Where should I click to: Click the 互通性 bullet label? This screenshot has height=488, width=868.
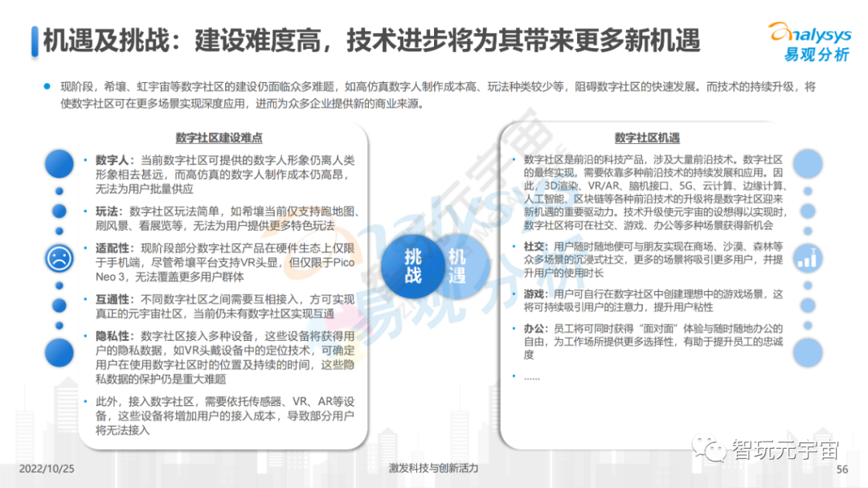[113, 299]
